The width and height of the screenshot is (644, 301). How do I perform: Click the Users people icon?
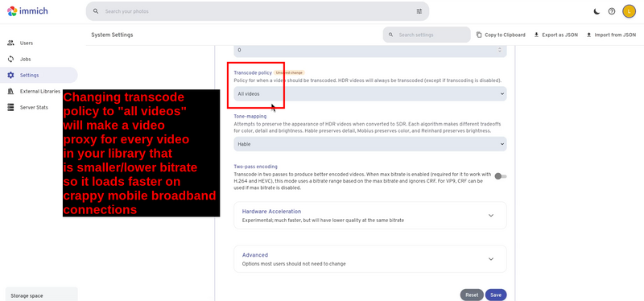click(x=10, y=43)
